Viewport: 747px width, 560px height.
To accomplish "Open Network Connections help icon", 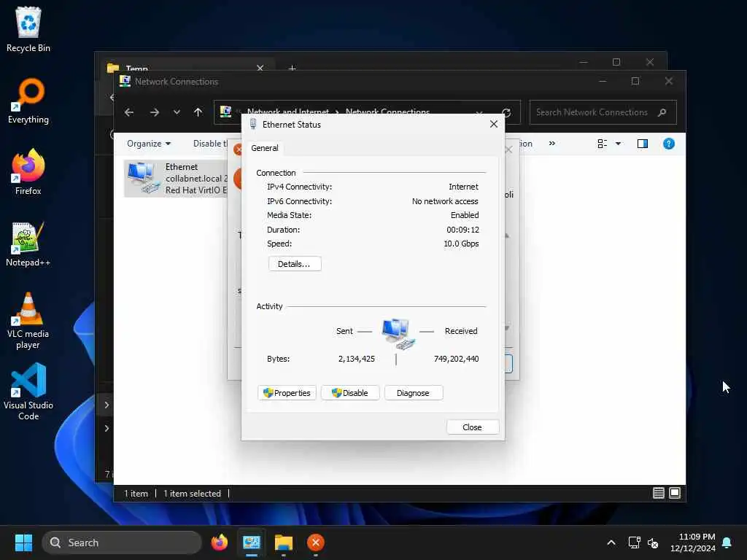I will click(x=669, y=144).
